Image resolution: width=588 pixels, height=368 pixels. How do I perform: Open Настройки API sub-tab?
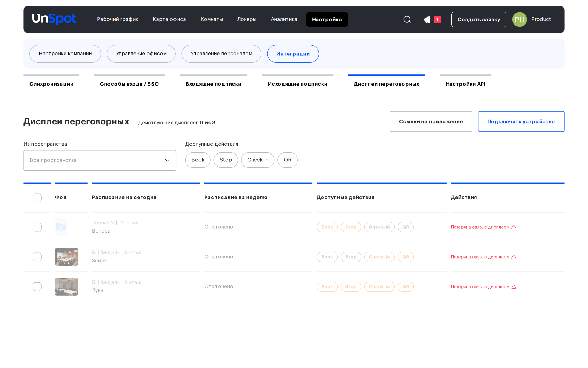pyautogui.click(x=466, y=84)
